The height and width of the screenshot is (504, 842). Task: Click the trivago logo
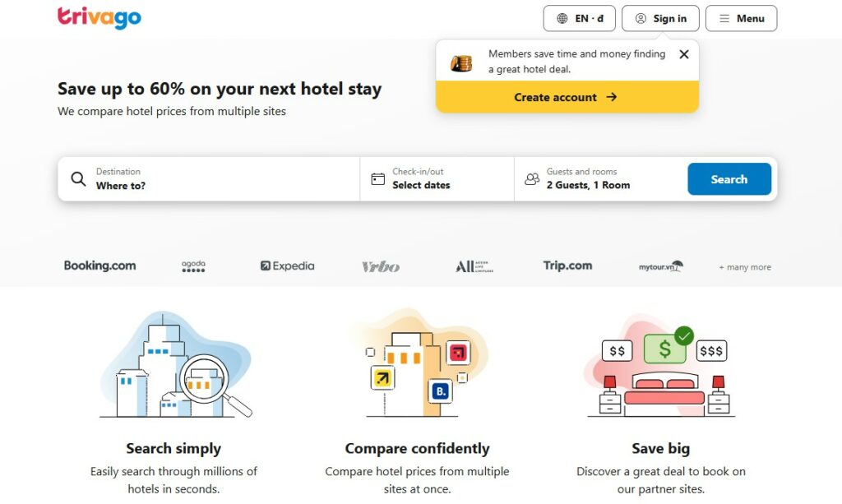[99, 16]
